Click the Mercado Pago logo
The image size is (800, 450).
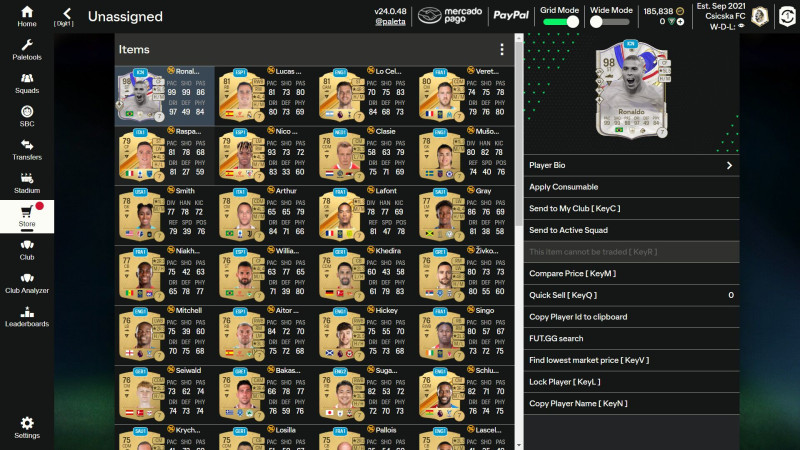click(449, 15)
